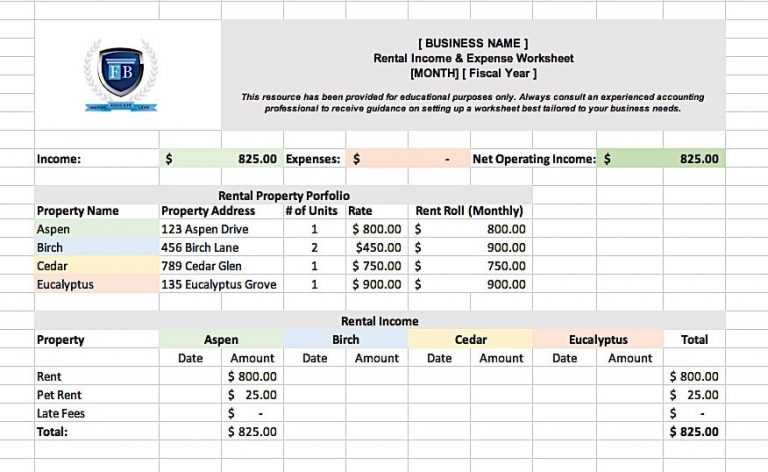The image size is (768, 472).
Task: Select the 123 Aspen Drive address cell
Action: coord(221,229)
